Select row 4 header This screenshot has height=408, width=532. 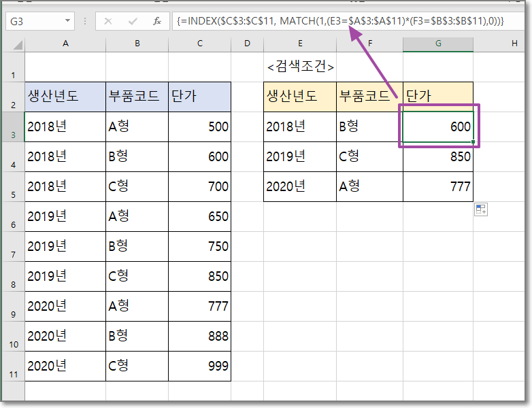[x=14, y=156]
